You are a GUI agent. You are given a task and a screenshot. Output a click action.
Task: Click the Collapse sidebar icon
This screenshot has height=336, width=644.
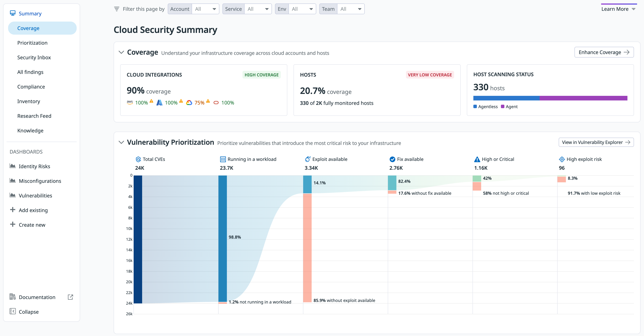coord(13,311)
